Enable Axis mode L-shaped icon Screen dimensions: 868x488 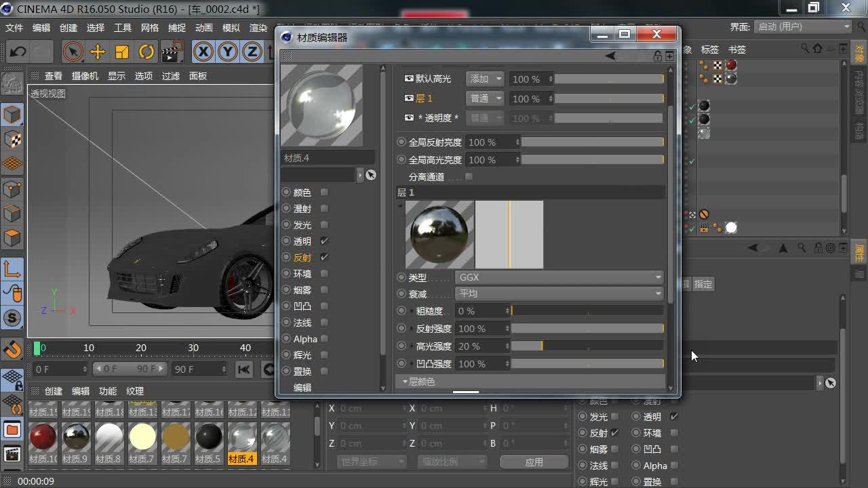point(12,269)
